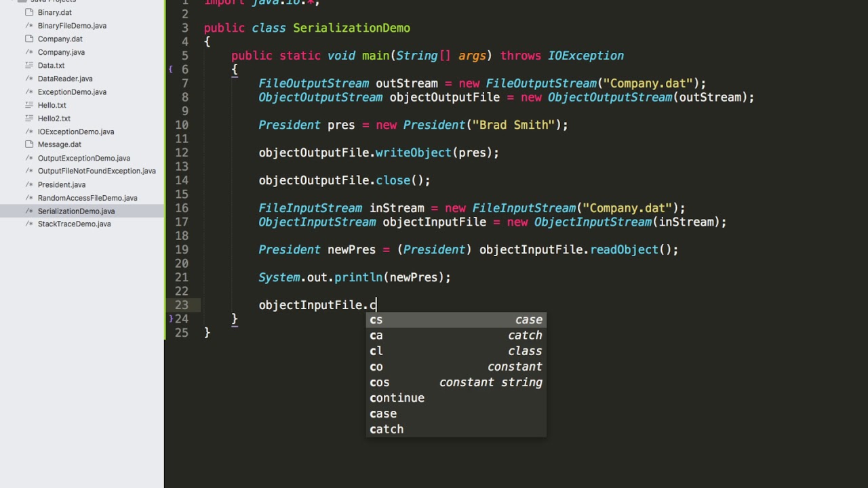Open DataReader.java from the file list

(x=65, y=79)
